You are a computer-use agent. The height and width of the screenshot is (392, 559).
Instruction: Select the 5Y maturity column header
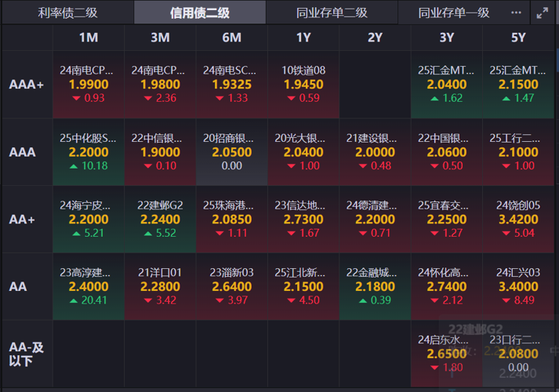point(518,38)
